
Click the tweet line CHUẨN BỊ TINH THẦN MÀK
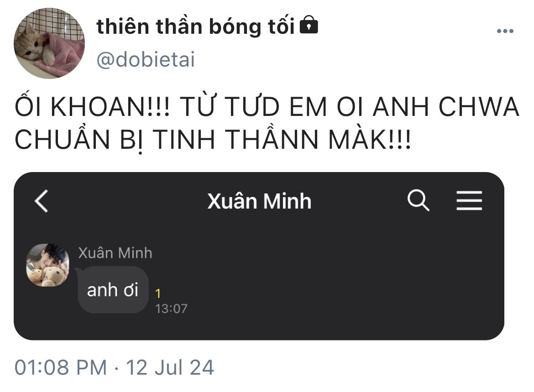(x=213, y=141)
